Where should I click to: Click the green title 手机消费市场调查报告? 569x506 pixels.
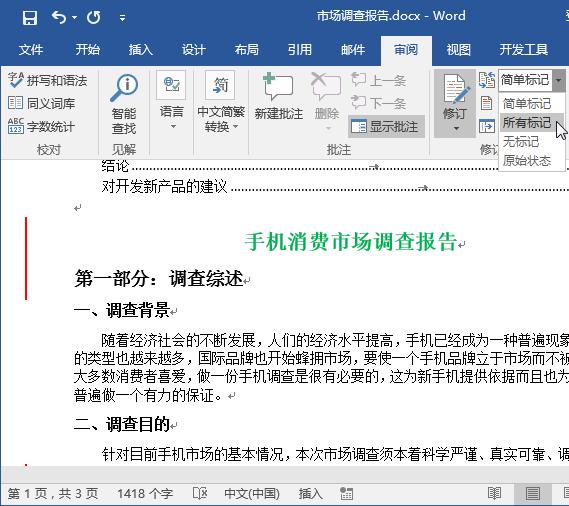pos(351,242)
